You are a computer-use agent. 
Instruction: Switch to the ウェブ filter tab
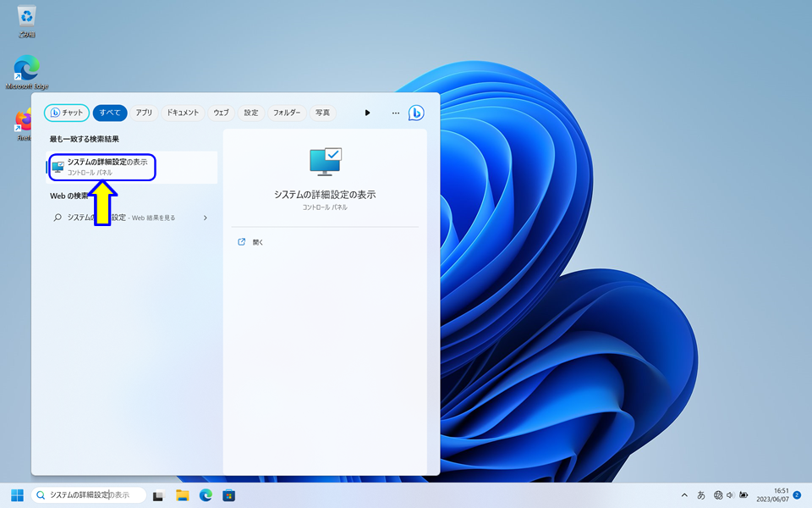[221, 113]
